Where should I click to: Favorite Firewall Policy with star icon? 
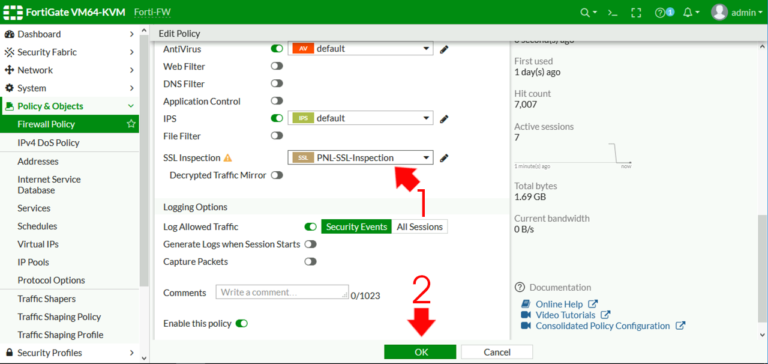[131, 124]
